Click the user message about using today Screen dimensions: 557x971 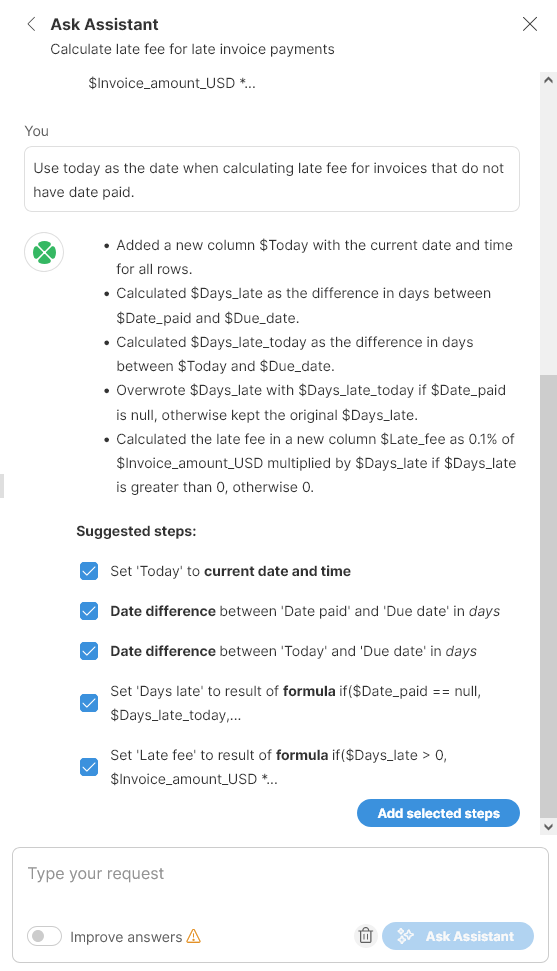tap(271, 180)
